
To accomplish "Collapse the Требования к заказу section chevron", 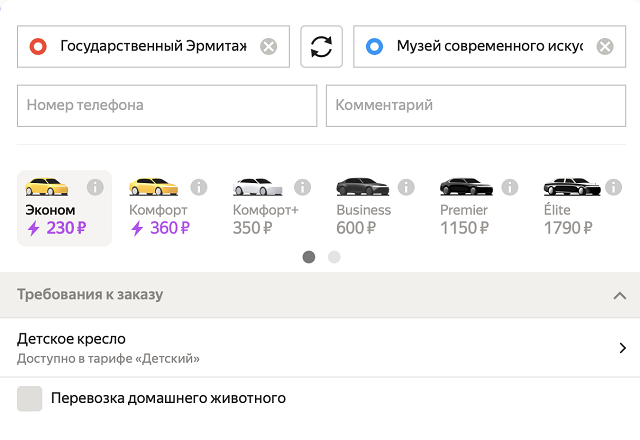I will tap(620, 295).
